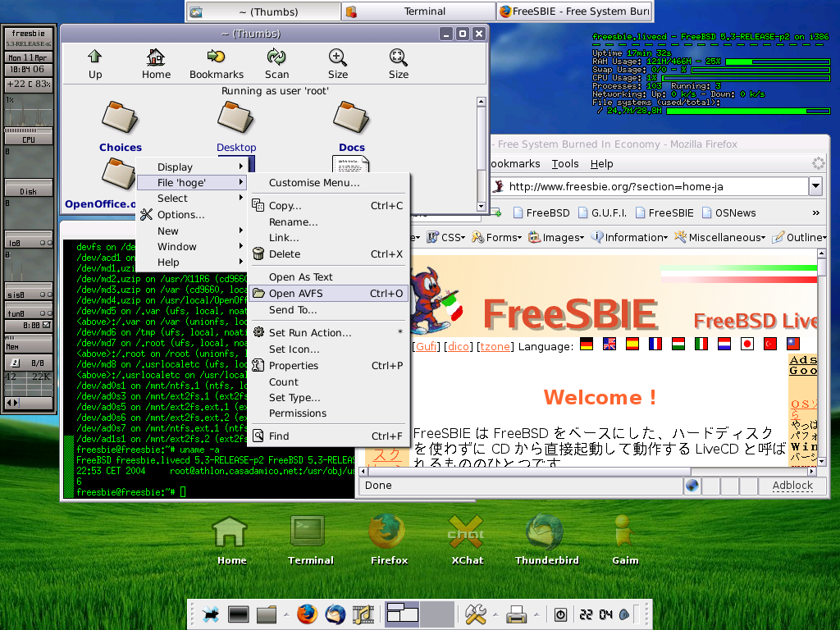Image resolution: width=840 pixels, height=630 pixels.
Task: Click the Xfce mouse icon in bottom panel
Action: [x=211, y=614]
